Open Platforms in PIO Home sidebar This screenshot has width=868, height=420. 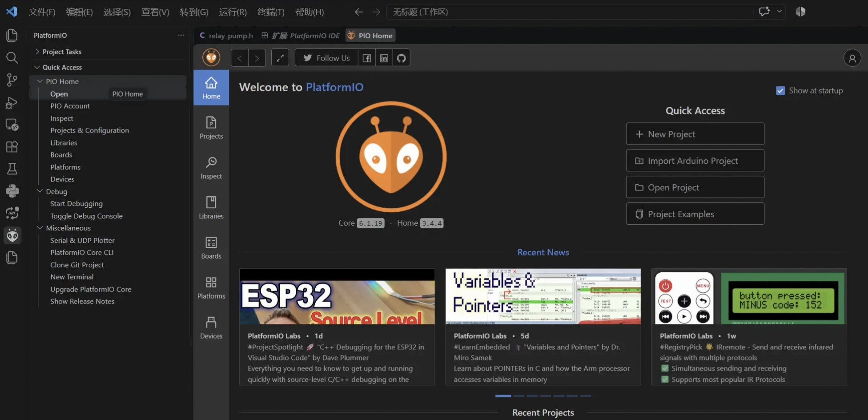[x=211, y=288]
